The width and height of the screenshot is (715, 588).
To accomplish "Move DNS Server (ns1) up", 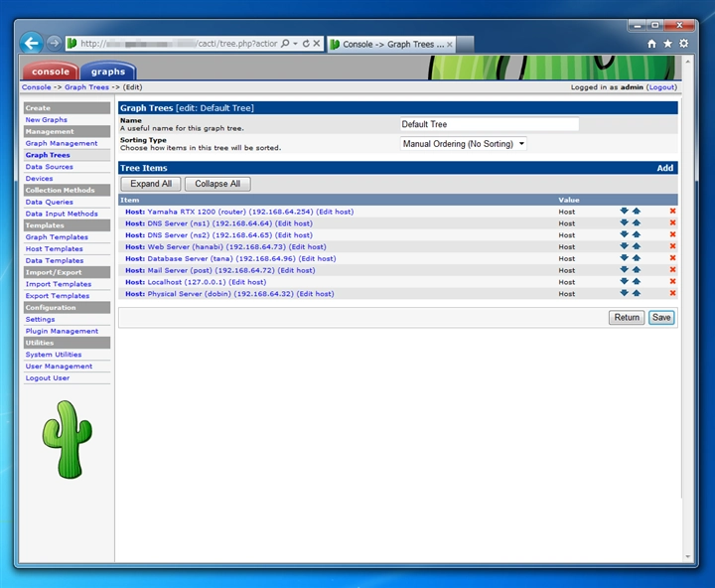I will (x=637, y=222).
